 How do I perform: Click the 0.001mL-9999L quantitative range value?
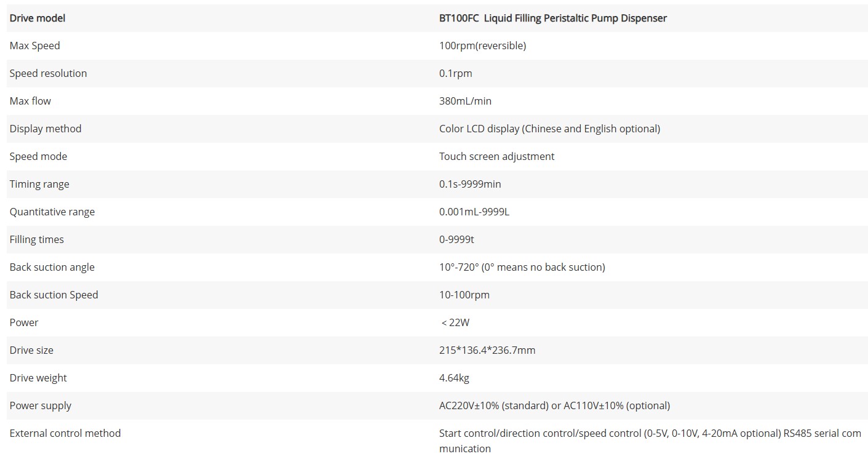click(474, 212)
